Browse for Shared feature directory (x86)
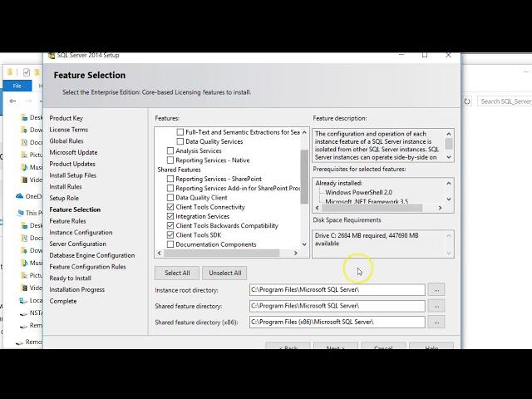Image resolution: width=532 pixels, height=399 pixels. 436,322
